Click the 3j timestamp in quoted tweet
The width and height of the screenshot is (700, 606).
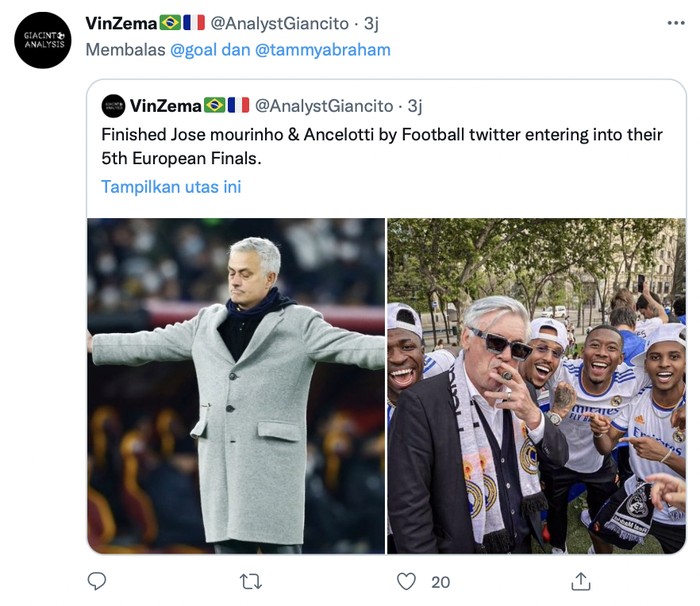click(415, 106)
